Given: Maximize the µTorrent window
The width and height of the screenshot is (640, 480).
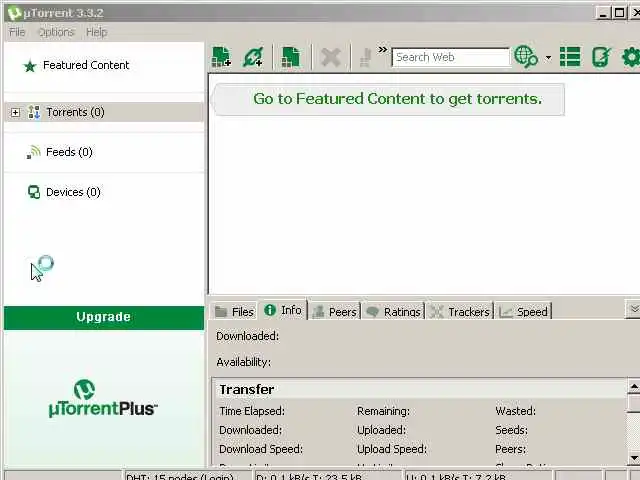Looking at the screenshot, I should click(x=619, y=13).
